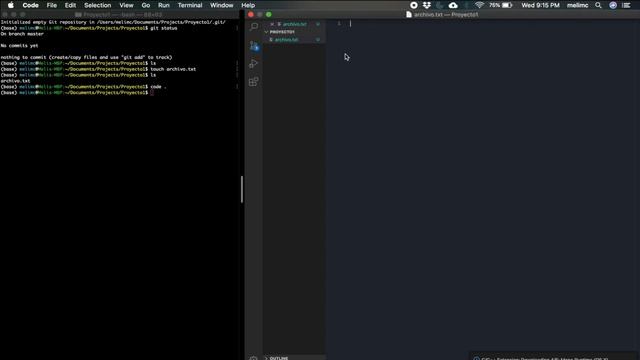Open the Extensions view in activity bar

coord(254,81)
